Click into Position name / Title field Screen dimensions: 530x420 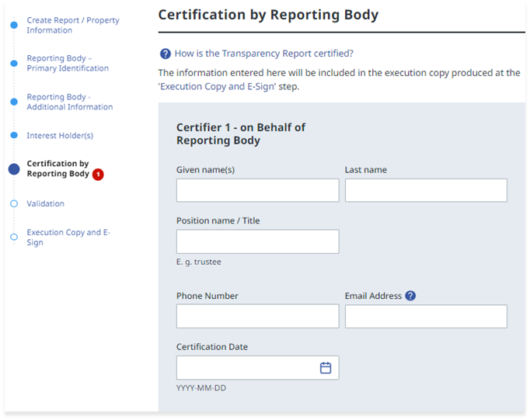click(257, 241)
